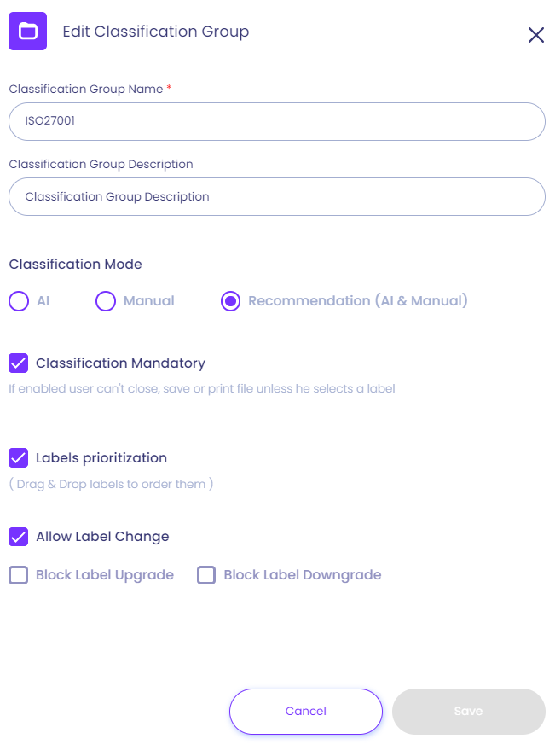Image resolution: width=555 pixels, height=756 pixels.
Task: Click the Save button
Action: click(468, 712)
